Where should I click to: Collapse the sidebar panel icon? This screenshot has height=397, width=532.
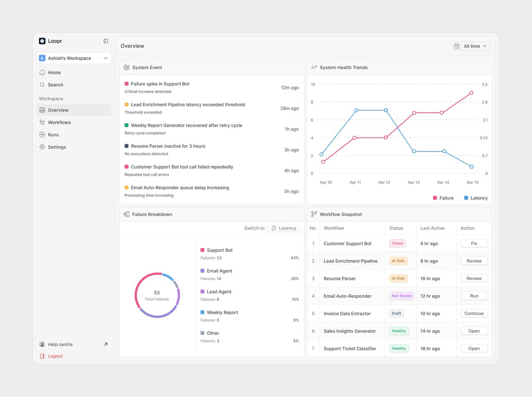tap(106, 41)
